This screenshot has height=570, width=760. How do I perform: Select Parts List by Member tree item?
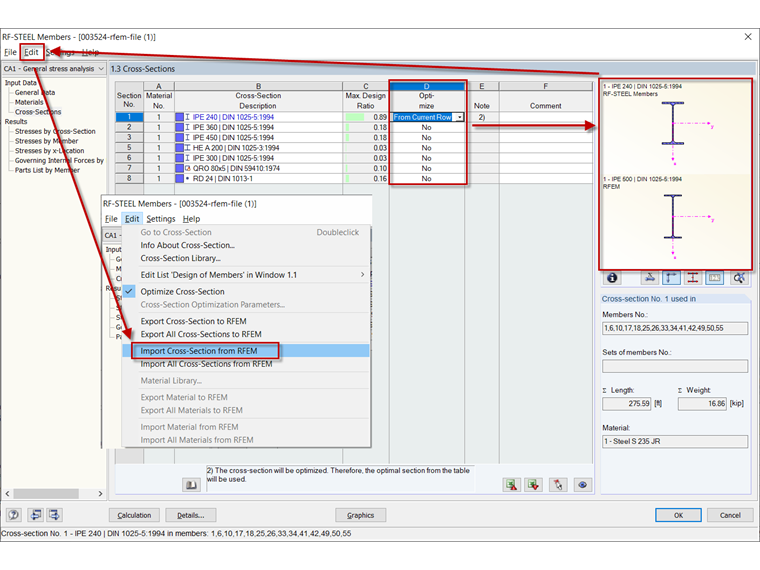click(47, 170)
